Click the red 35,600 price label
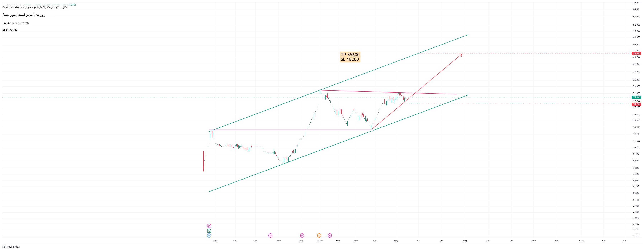The image size is (644, 250). [636, 54]
